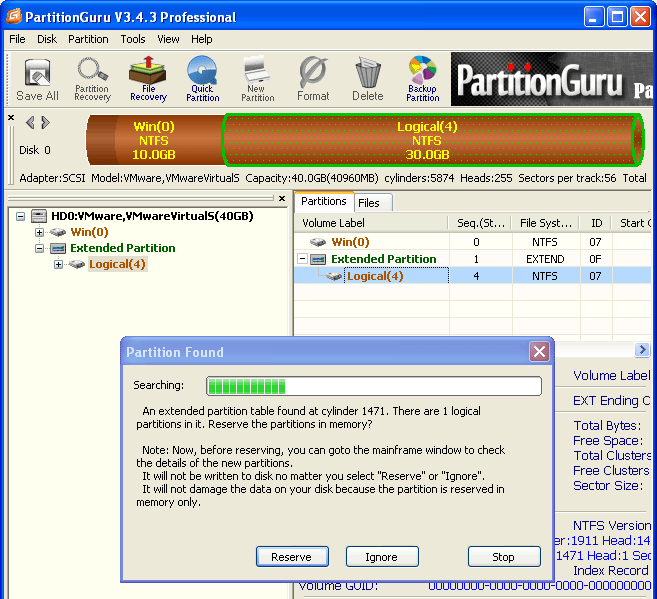Select the Win(0) row label in table
657x599 pixels.
click(x=350, y=242)
